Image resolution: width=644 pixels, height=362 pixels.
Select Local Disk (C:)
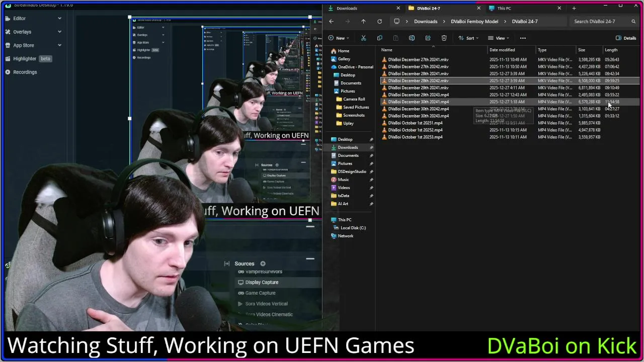(353, 228)
